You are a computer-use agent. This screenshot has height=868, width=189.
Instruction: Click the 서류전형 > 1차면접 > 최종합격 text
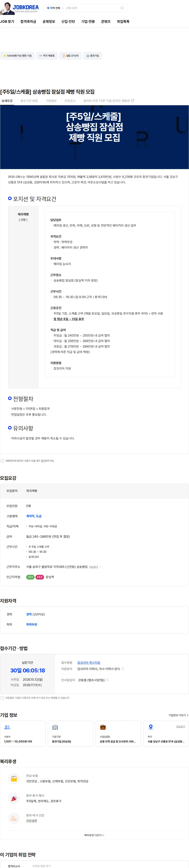click(x=31, y=408)
